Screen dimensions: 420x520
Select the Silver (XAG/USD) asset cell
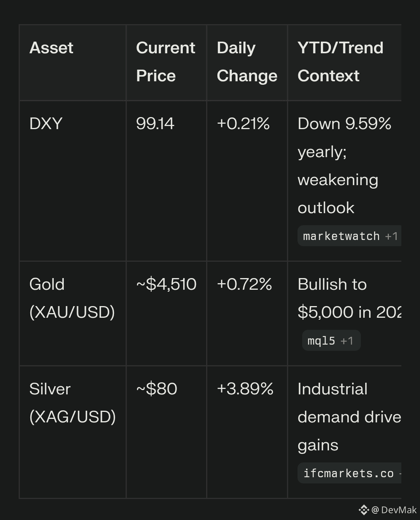72,403
